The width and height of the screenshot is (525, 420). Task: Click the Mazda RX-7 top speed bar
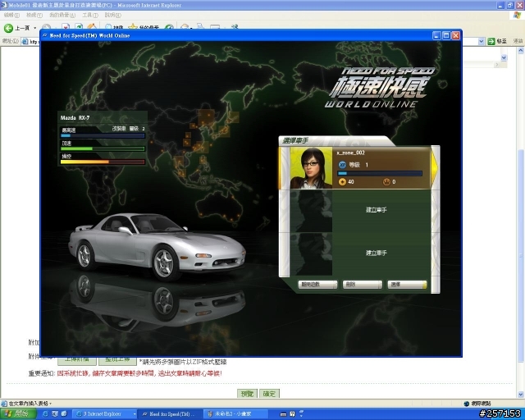tap(103, 136)
